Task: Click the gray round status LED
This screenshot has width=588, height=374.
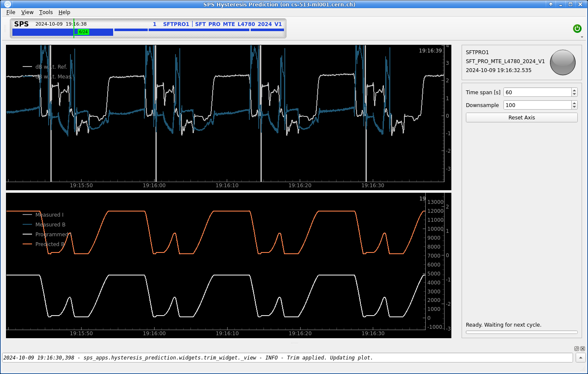Action: point(562,62)
